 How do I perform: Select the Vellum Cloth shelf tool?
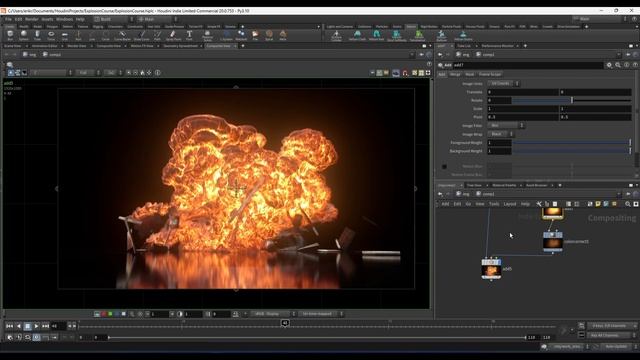pos(358,35)
